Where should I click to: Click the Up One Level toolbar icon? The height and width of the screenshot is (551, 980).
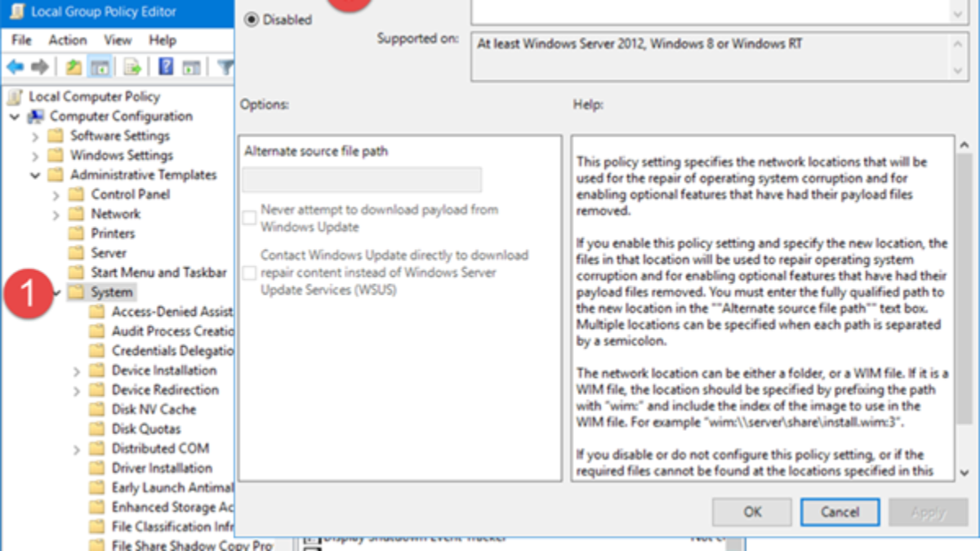tap(73, 67)
